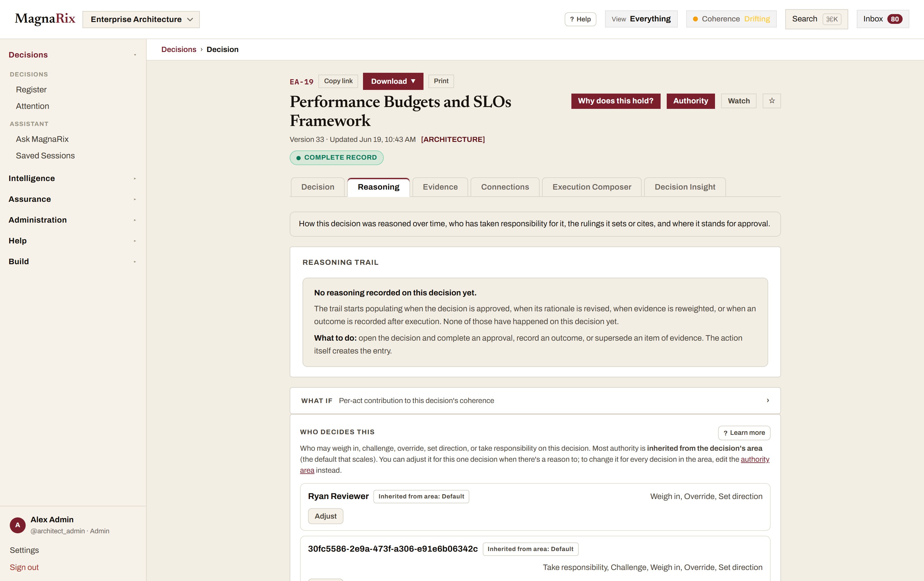
Task: Open the Download options dropdown
Action: (x=393, y=81)
